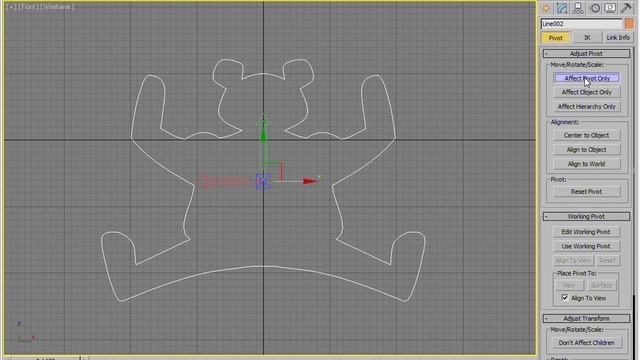Toggle Affect Hierarchy Only

point(587,107)
